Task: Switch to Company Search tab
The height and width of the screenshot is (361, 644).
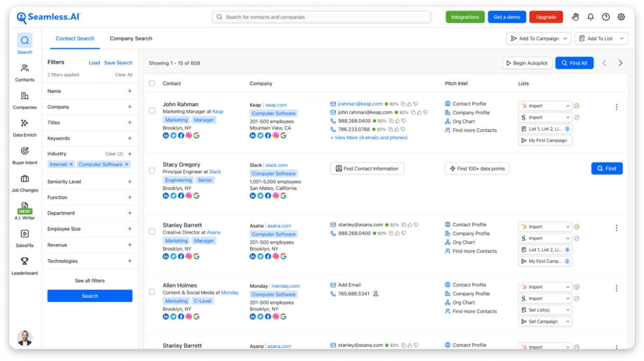Action: pyautogui.click(x=131, y=39)
